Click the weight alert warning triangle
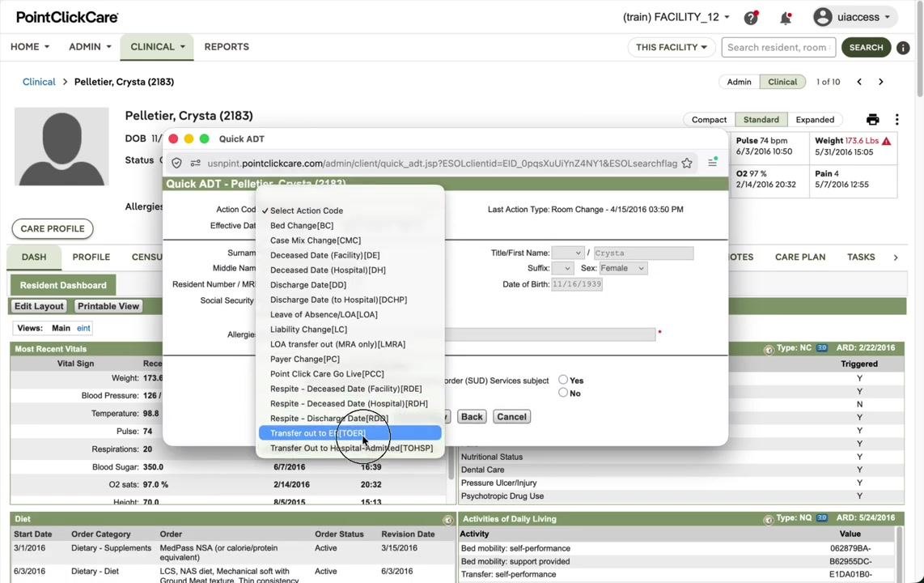The height and width of the screenshot is (583, 924). (x=886, y=141)
